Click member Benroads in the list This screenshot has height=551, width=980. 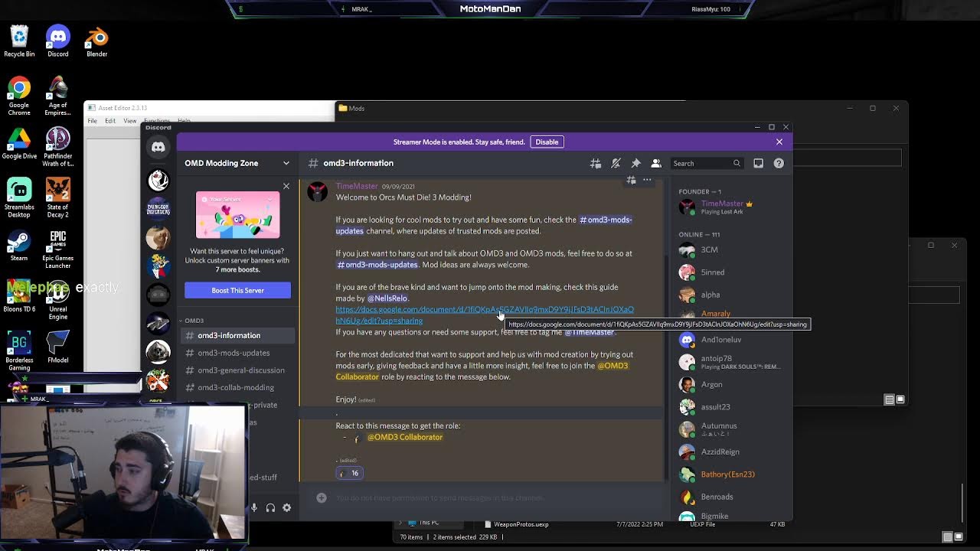point(731,497)
